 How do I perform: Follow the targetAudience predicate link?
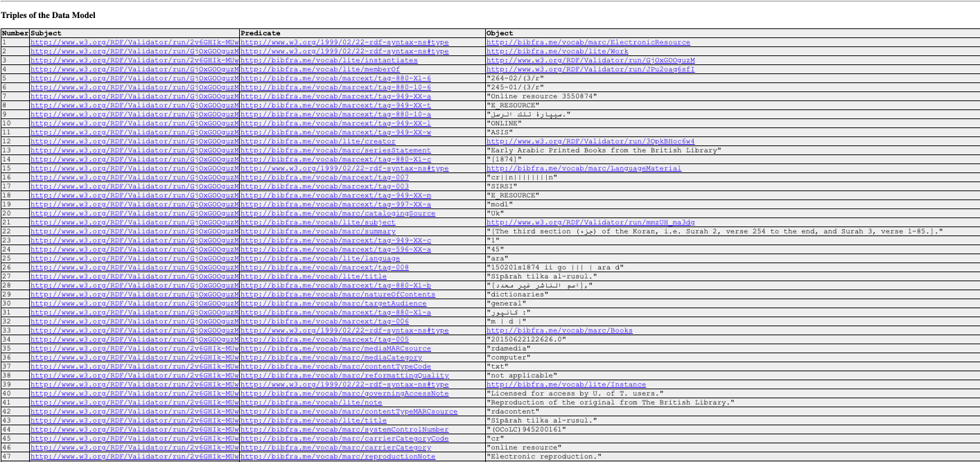point(333,303)
